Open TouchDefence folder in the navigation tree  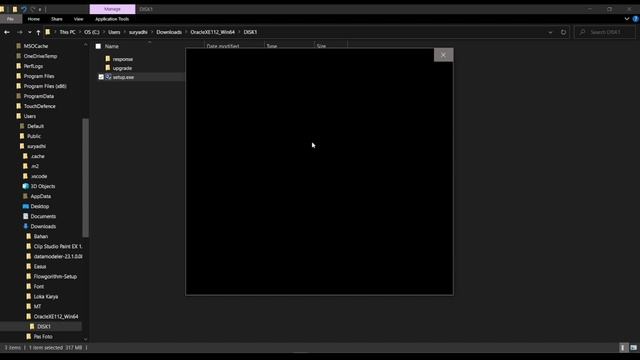pos(40,107)
